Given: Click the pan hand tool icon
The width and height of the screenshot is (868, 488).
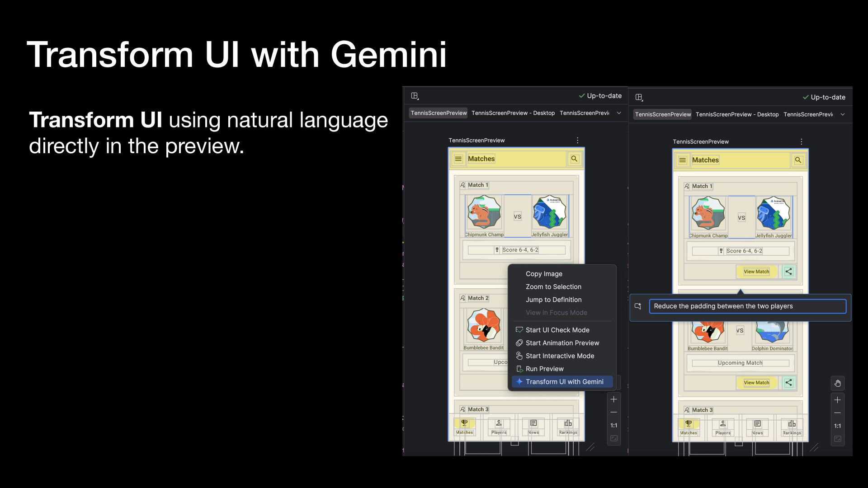Looking at the screenshot, I should pyautogui.click(x=837, y=383).
